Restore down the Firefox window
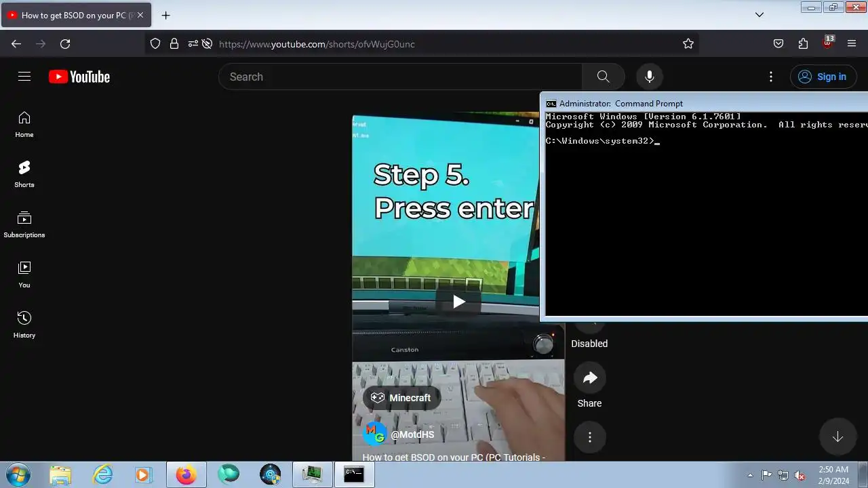Screen dimensions: 868x488 coord(833,7)
